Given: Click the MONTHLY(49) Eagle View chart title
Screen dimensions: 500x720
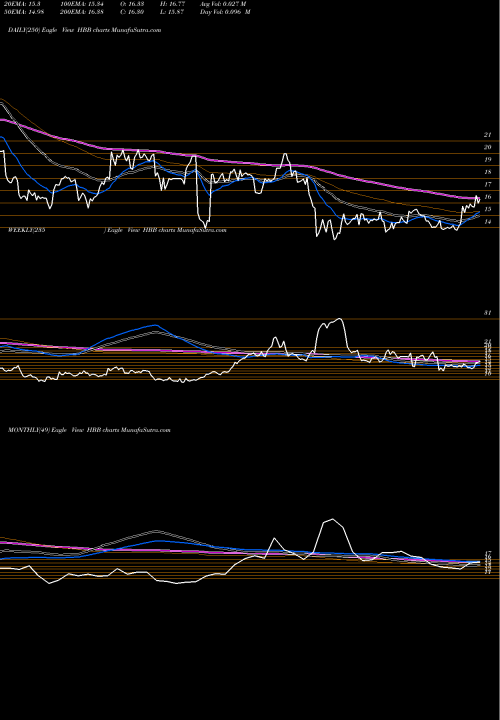Looking at the screenshot, I should click(x=89, y=430).
